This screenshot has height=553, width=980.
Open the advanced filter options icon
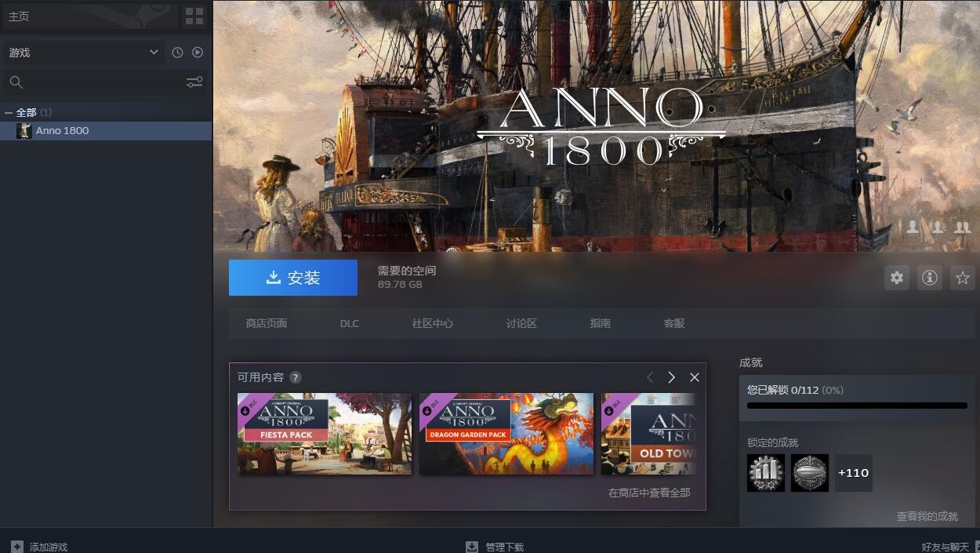pos(194,82)
